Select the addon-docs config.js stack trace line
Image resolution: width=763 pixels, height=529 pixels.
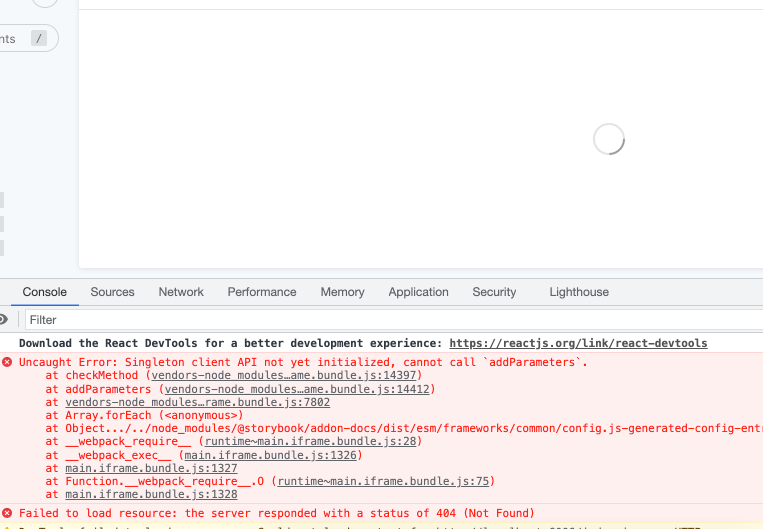click(404, 428)
